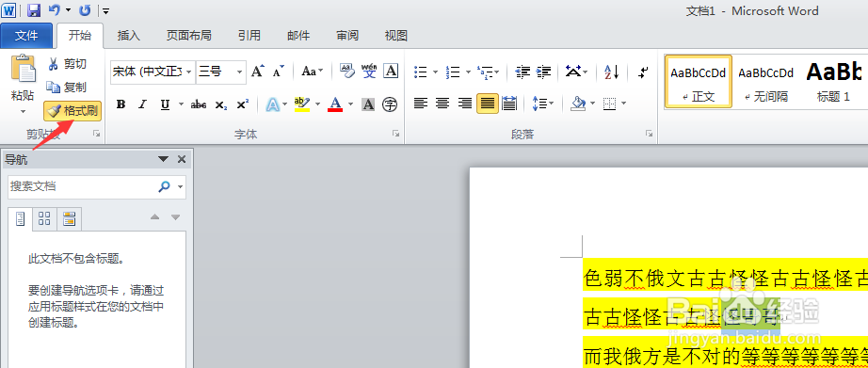Click the sort A-Z icon
Viewport: 868px width, 368px height.
(611, 72)
